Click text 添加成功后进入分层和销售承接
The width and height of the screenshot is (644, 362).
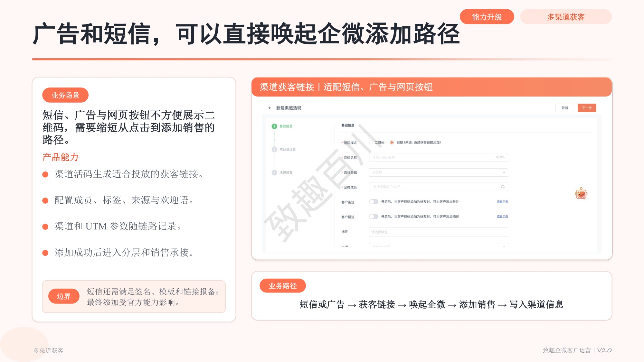124,253
